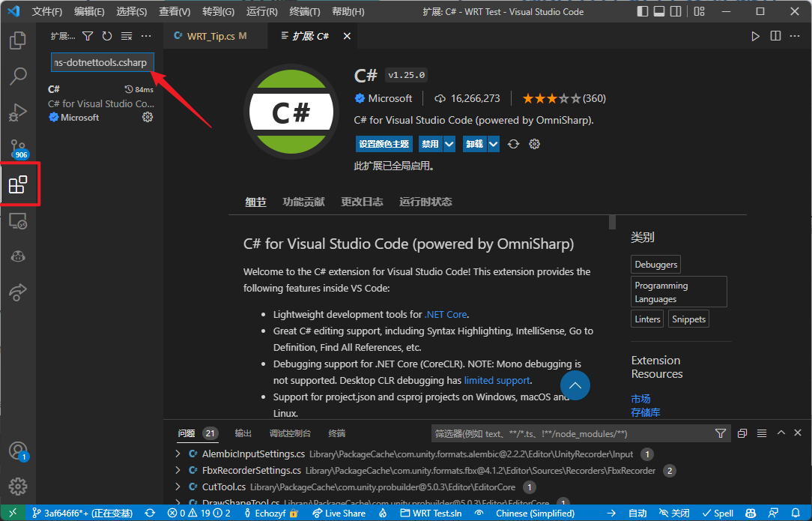This screenshot has width=812, height=521.
Task: Toggle the secondary side bar
Action: [x=676, y=11]
